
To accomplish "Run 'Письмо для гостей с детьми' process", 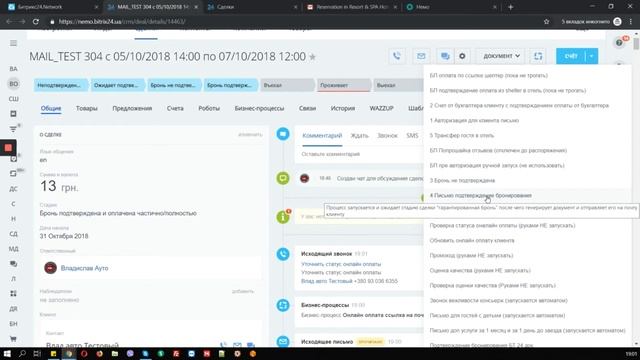I will pos(497,316).
